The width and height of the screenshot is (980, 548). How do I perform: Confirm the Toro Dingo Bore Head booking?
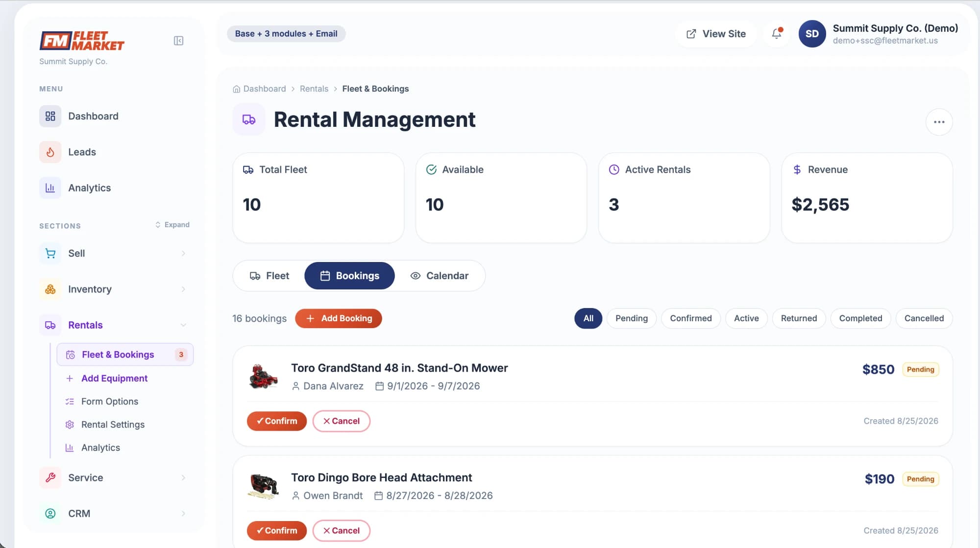click(x=277, y=530)
